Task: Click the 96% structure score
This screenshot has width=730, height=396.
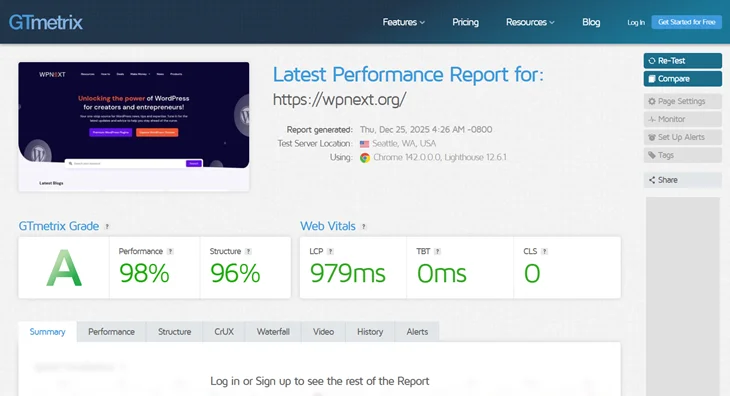Action: pos(235,273)
